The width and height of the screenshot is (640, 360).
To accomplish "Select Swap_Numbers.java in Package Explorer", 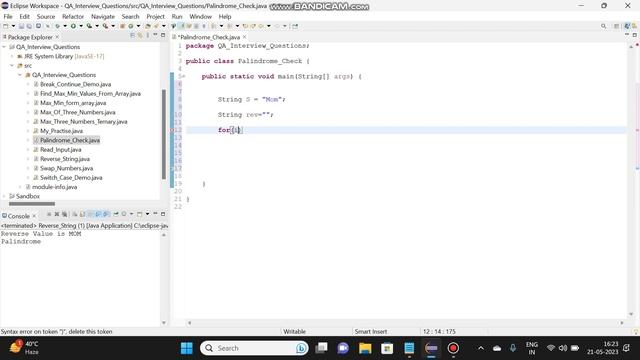I will [x=66, y=168].
